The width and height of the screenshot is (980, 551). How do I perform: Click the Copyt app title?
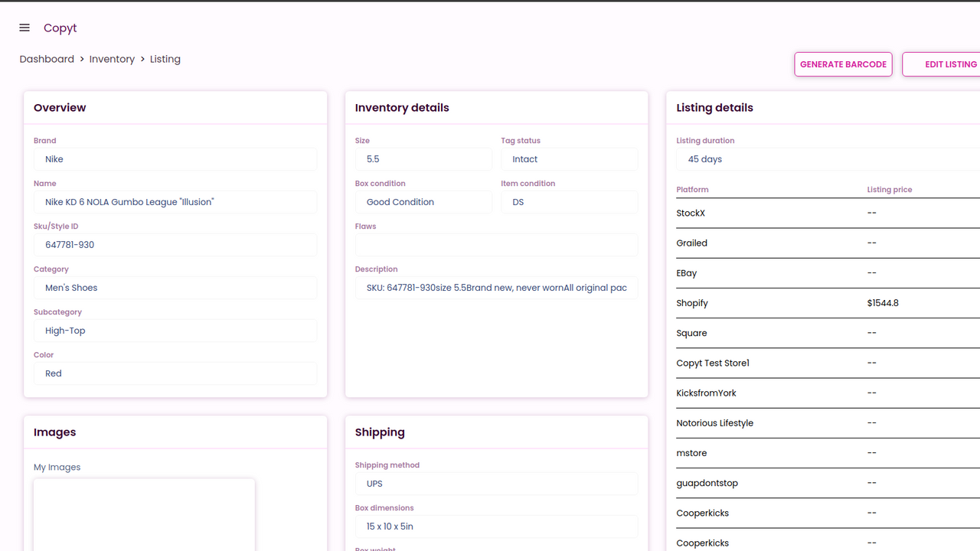pyautogui.click(x=60, y=28)
